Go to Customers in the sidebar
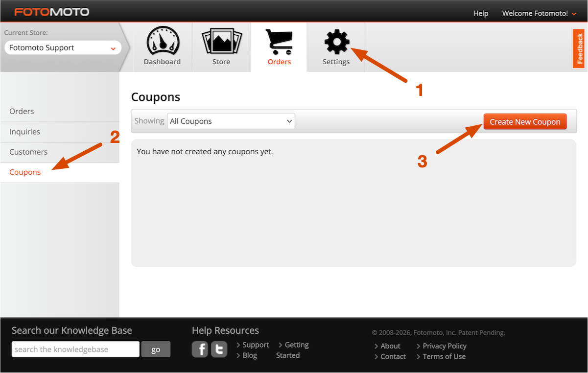This screenshot has height=373, width=588. pos(60,152)
